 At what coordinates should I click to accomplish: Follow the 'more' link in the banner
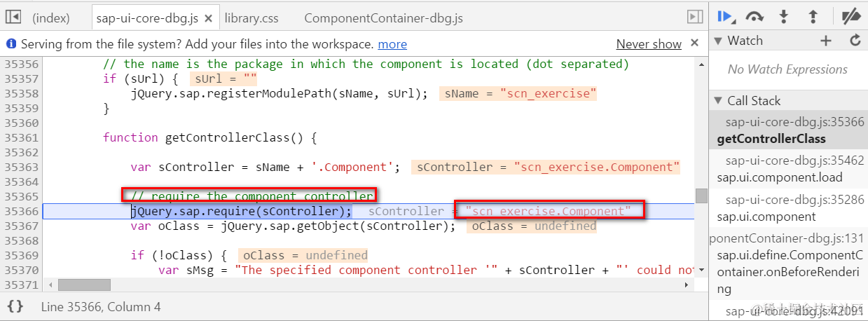392,44
